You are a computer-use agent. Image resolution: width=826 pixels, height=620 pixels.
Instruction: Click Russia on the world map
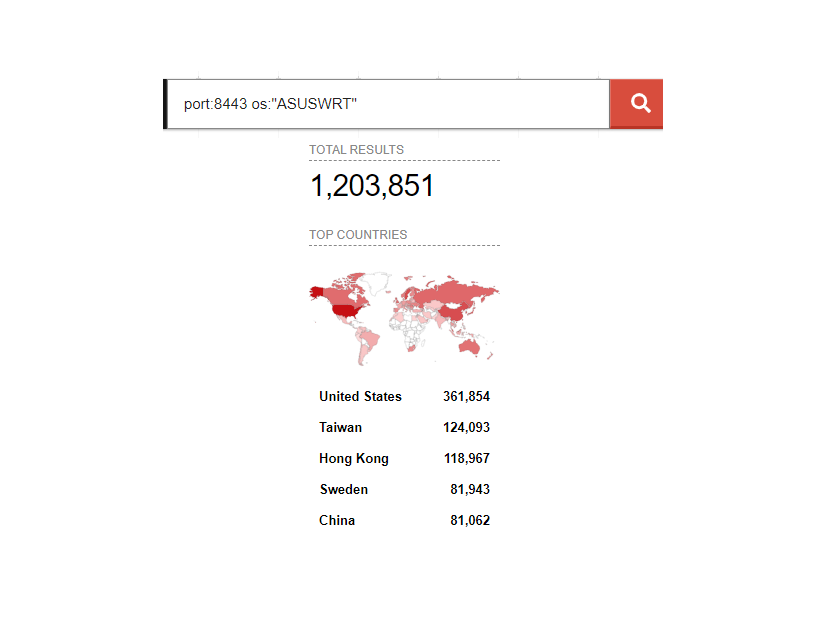tap(450, 292)
